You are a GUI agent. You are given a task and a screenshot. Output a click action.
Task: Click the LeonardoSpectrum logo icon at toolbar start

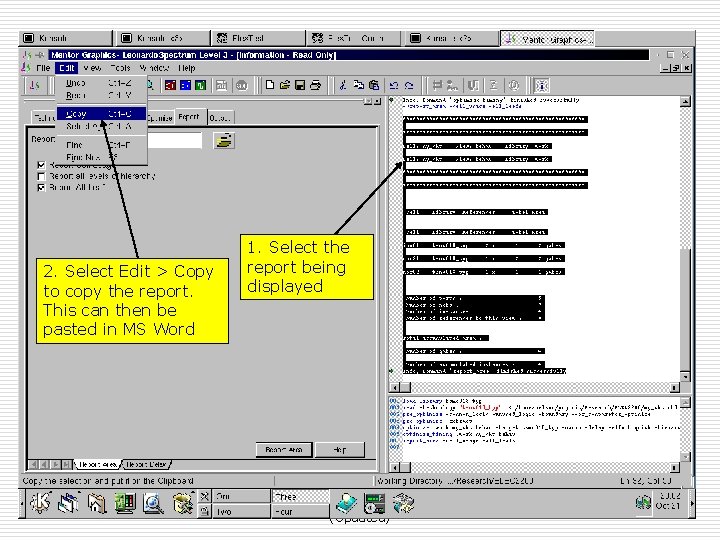click(x=34, y=85)
